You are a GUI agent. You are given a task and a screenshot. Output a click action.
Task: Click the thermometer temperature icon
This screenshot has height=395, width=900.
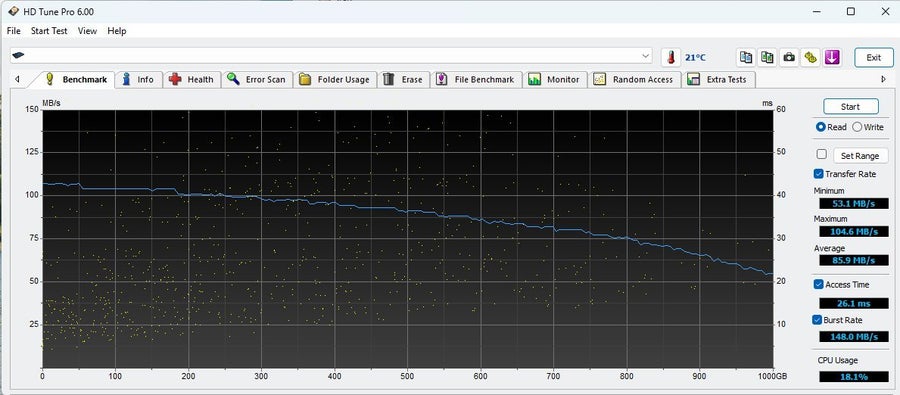[670, 57]
